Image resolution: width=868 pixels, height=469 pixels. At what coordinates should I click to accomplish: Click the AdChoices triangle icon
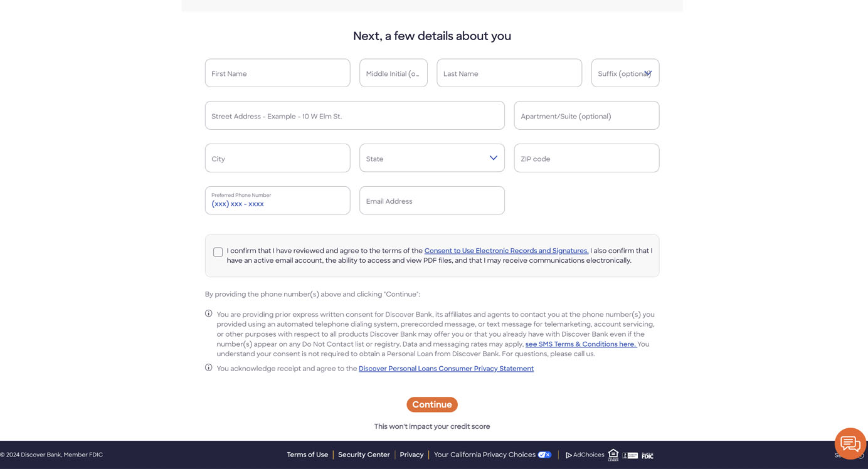568,455
